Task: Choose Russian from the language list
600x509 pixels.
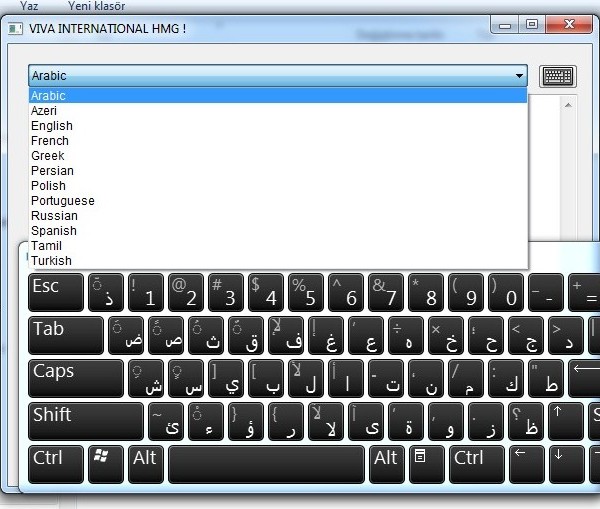Action: click(x=278, y=215)
